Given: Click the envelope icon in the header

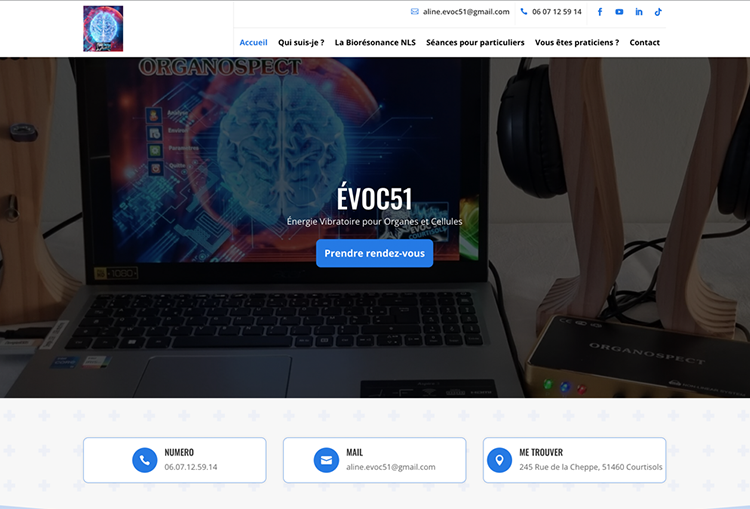Looking at the screenshot, I should point(415,11).
